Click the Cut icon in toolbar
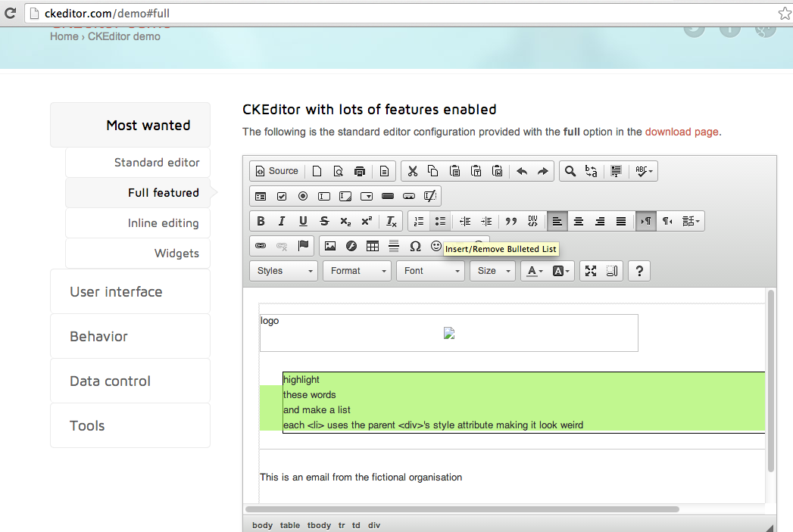Image resolution: width=793 pixels, height=532 pixels. point(412,171)
